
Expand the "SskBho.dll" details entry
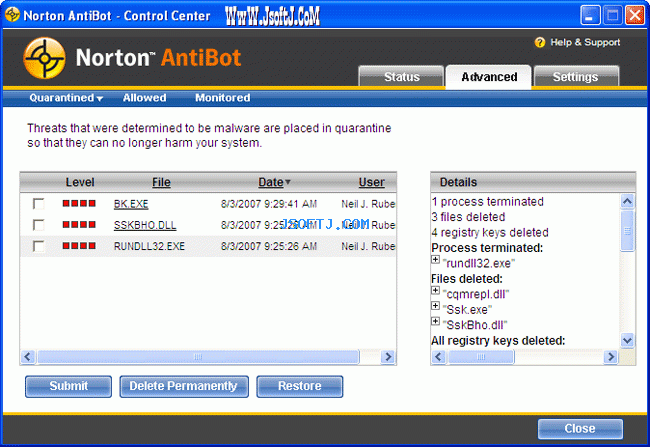pyautogui.click(x=435, y=321)
